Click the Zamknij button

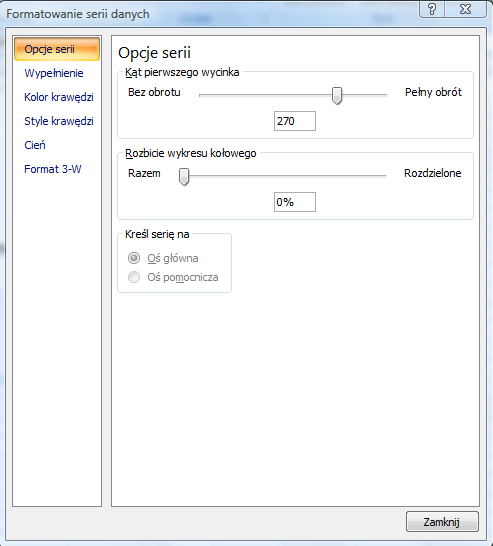(442, 522)
